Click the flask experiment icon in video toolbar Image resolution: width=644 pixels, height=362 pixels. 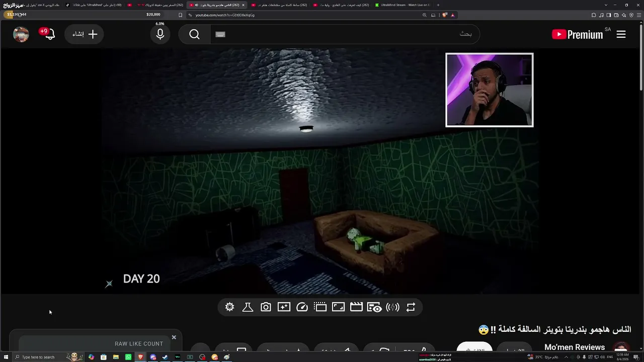pos(248,307)
